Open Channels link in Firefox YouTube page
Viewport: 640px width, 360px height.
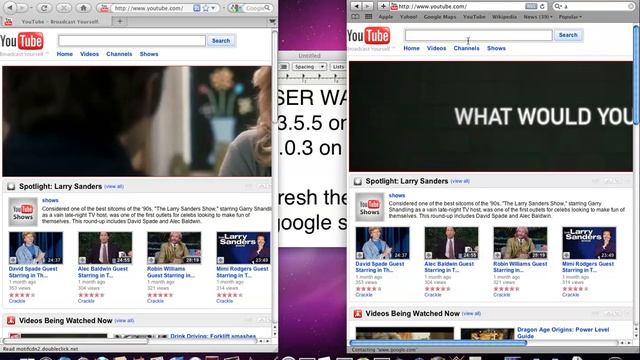coord(119,54)
